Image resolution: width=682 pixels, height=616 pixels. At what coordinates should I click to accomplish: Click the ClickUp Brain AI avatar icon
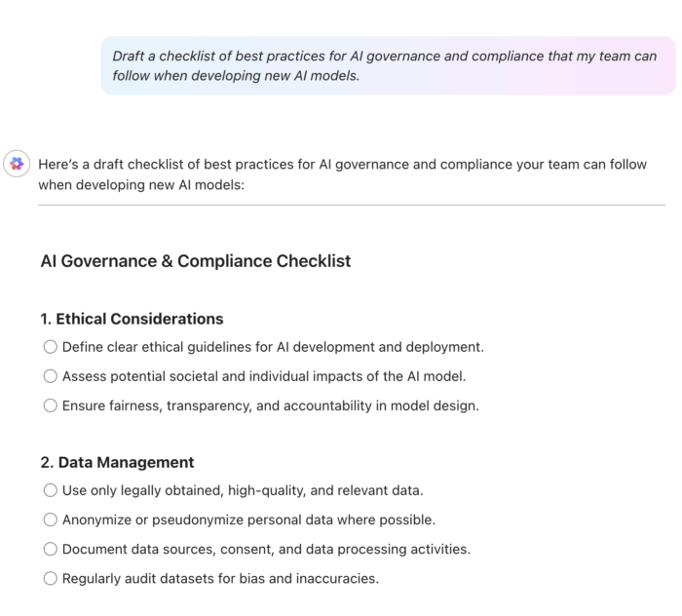coord(17,164)
